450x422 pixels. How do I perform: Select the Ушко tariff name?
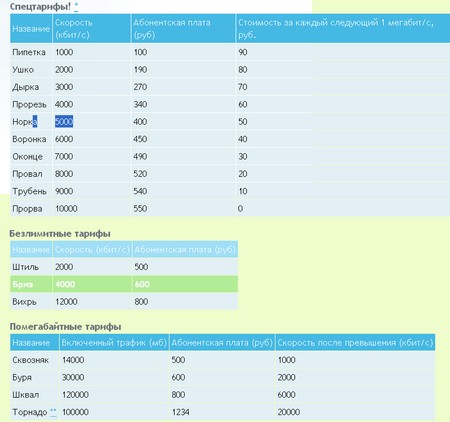point(23,70)
